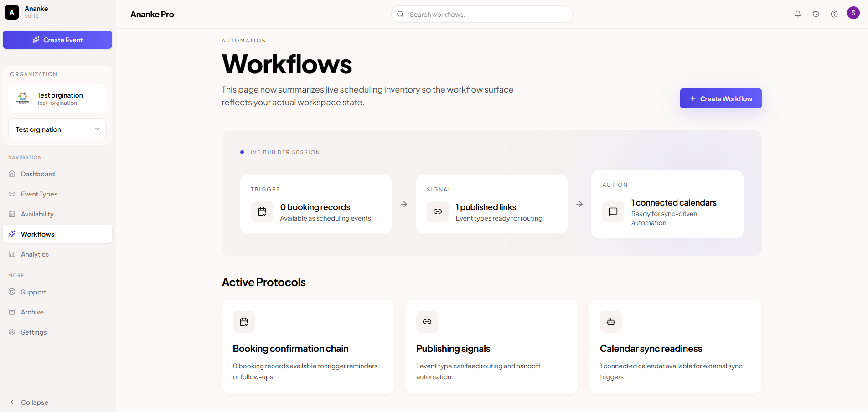The height and width of the screenshot is (412, 868).
Task: Click the Ananke Pro title
Action: tap(152, 14)
